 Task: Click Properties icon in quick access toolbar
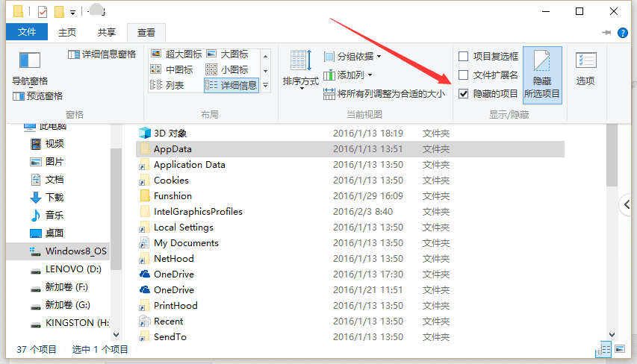click(43, 12)
